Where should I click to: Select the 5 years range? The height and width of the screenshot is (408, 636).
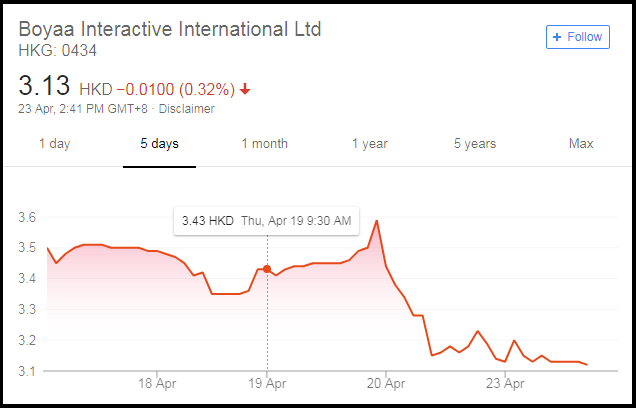[475, 144]
